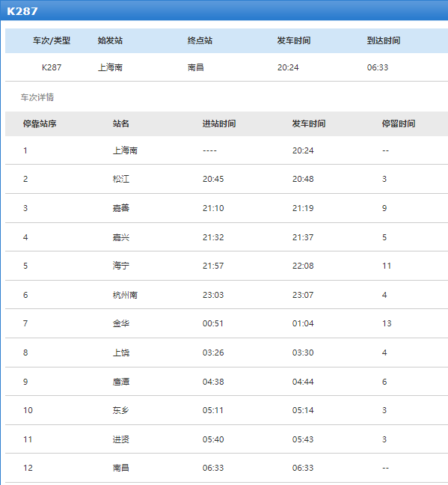Image resolution: width=448 pixels, height=485 pixels.
Task: Click the 始发站 column header
Action: click(111, 40)
